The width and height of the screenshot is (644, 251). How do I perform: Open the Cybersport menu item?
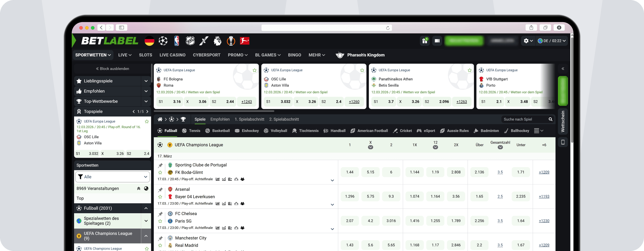coord(207,55)
